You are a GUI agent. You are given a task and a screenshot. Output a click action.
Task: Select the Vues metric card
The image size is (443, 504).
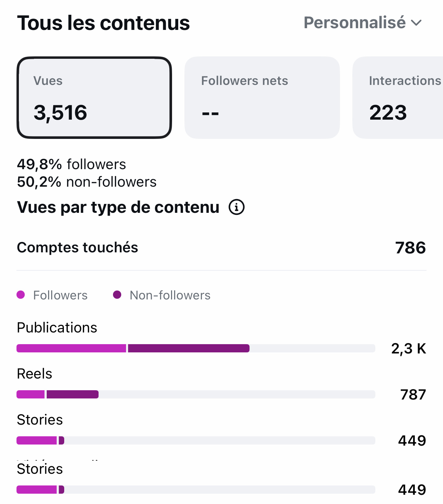[x=94, y=98]
